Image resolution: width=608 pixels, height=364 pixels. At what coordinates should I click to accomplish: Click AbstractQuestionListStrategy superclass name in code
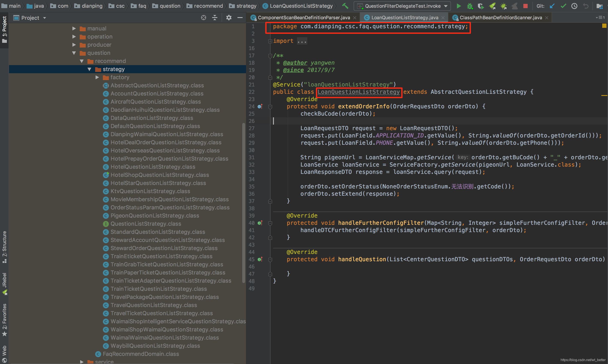coord(478,92)
